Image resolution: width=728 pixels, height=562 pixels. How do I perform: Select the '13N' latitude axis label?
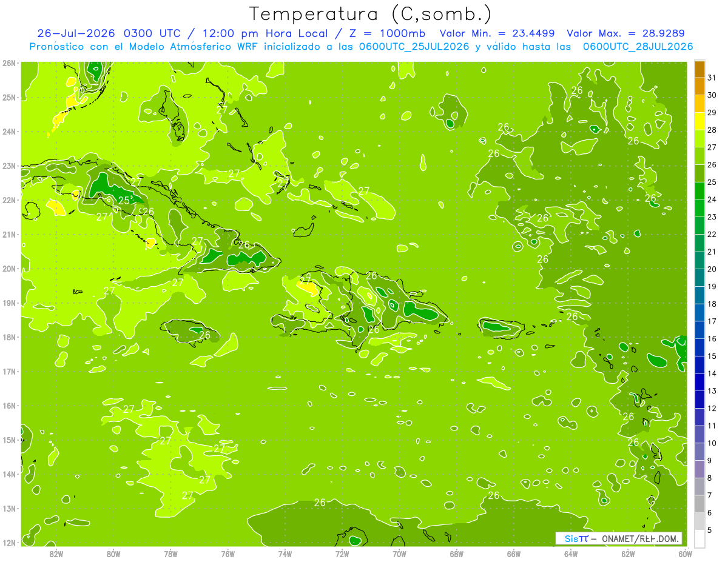8,509
